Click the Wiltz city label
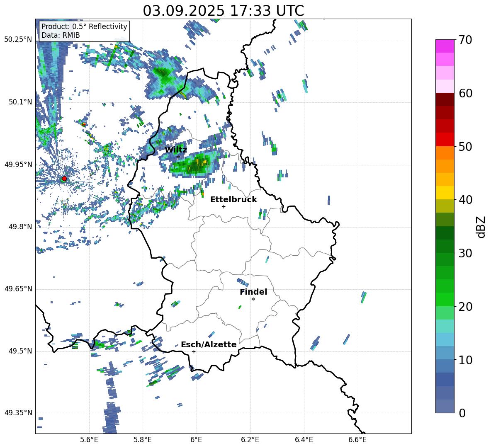Image resolution: width=491 pixels, height=448 pixels. point(176,150)
